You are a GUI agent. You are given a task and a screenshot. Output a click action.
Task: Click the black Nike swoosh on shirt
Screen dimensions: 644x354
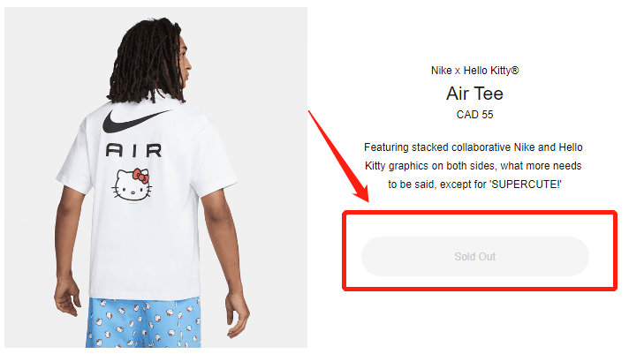137,121
